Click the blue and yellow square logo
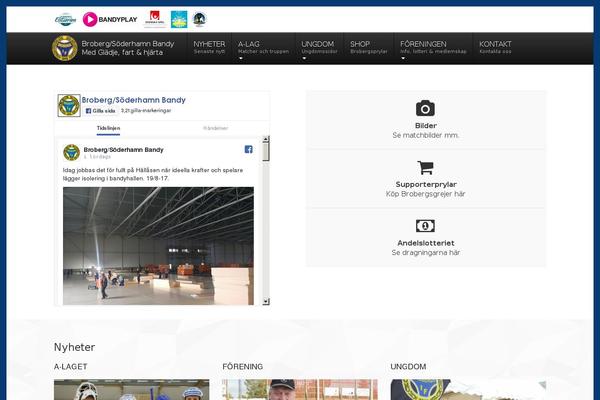 pyautogui.click(x=179, y=20)
